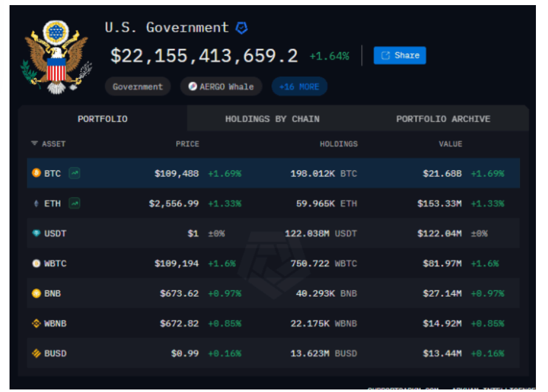
Task: Click holdings 59.965K ETH
Action: (x=326, y=204)
